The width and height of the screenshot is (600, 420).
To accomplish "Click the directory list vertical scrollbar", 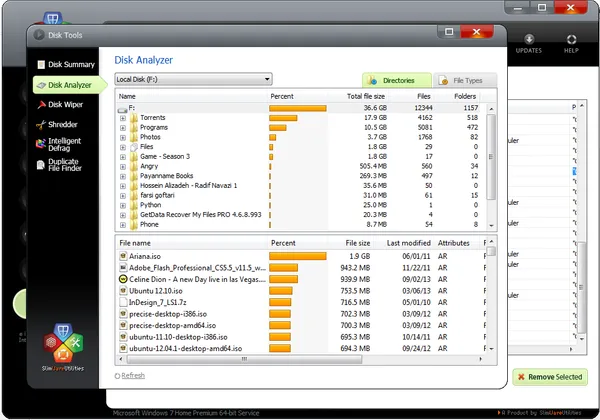I will (x=491, y=157).
